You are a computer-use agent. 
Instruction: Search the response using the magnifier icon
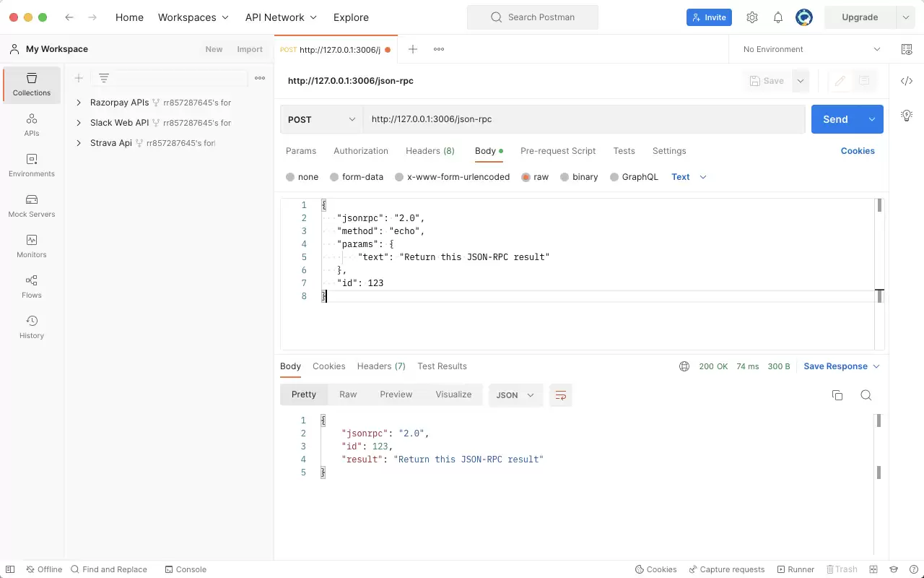pos(866,395)
